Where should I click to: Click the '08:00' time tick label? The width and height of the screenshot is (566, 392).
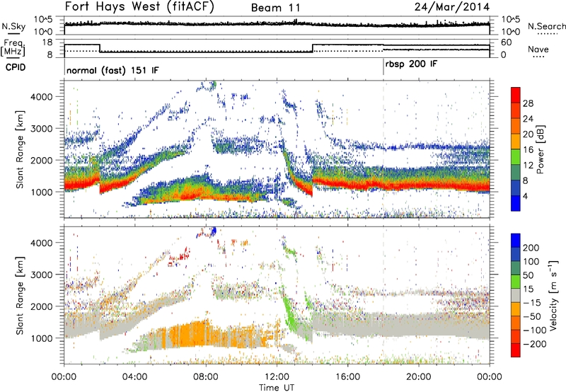pos(206,377)
